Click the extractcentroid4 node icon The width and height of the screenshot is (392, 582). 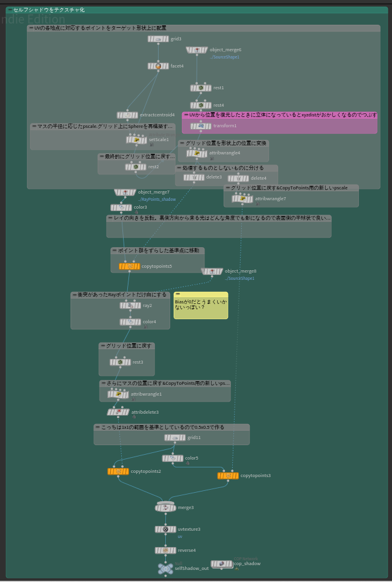point(127,115)
